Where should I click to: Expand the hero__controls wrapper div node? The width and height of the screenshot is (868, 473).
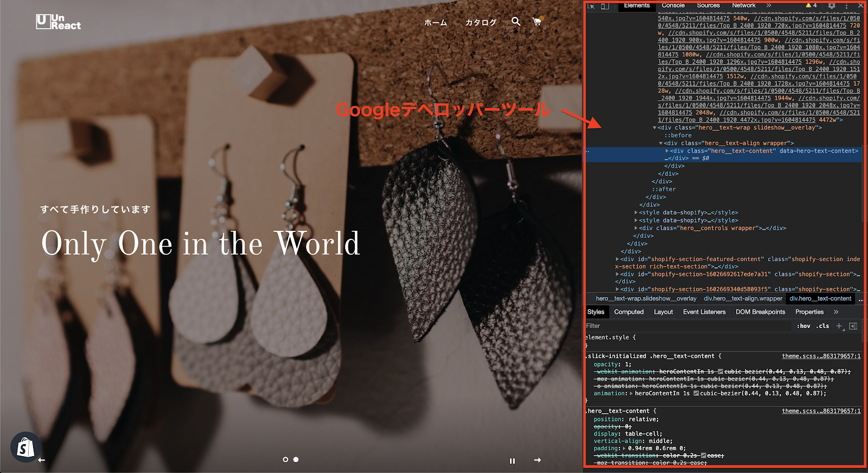tap(636, 228)
